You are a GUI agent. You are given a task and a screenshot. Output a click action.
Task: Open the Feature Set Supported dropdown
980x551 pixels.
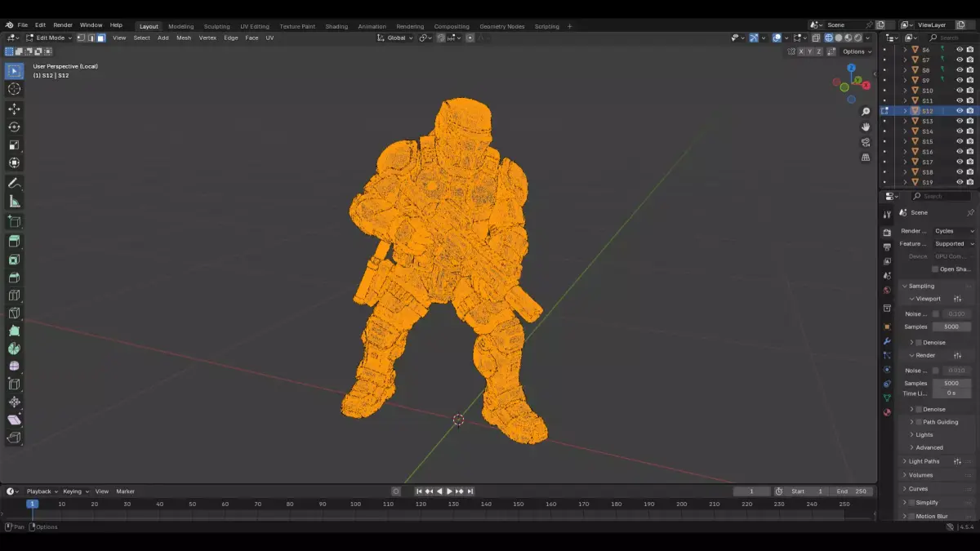point(954,243)
